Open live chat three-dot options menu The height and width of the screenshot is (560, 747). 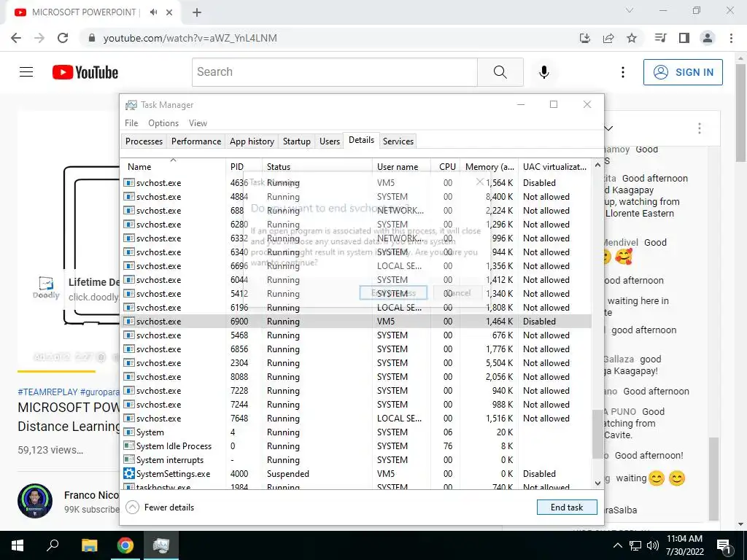pyautogui.click(x=700, y=128)
